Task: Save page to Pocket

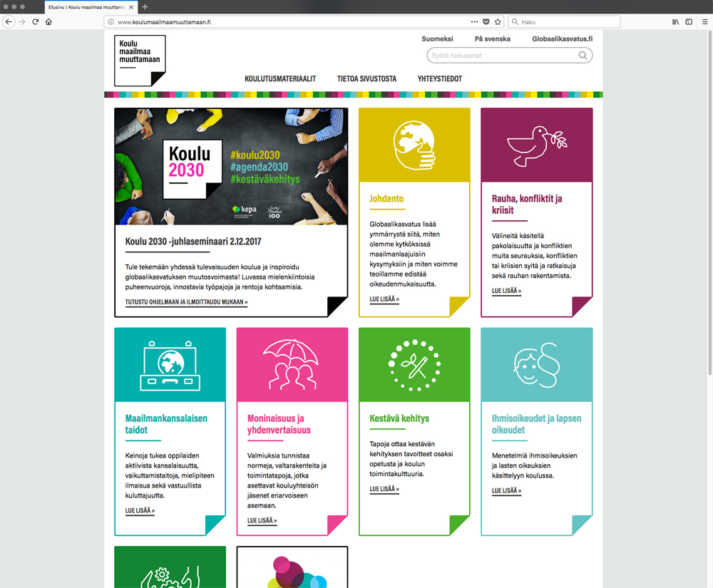Action: click(x=486, y=22)
